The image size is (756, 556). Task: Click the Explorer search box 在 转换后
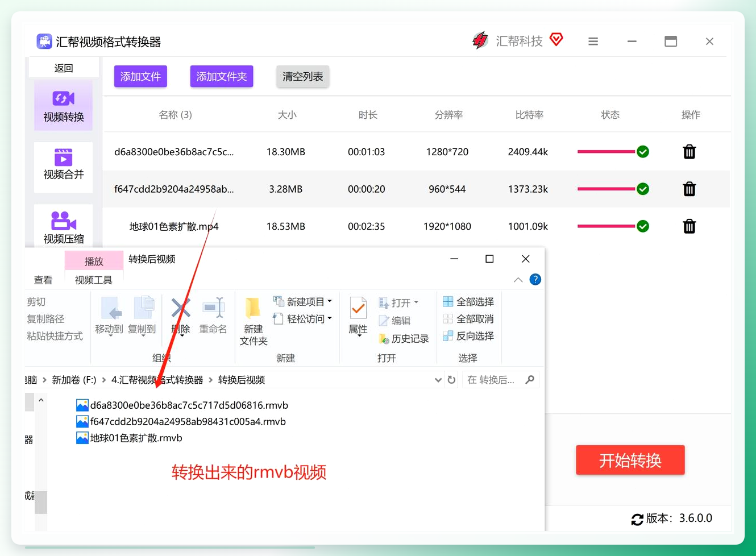pos(500,380)
